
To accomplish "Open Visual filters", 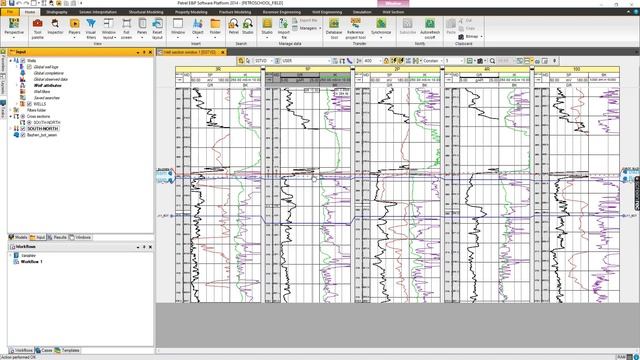I will coord(91,28).
